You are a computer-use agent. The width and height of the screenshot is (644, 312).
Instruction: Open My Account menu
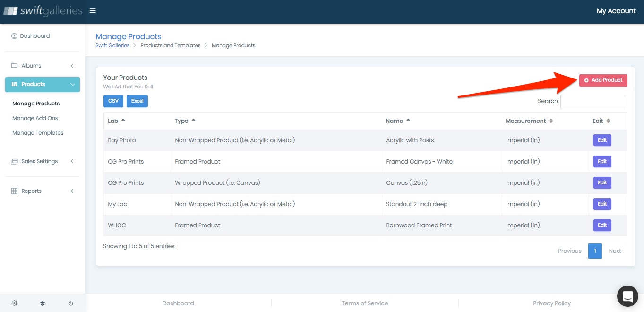coord(616,11)
